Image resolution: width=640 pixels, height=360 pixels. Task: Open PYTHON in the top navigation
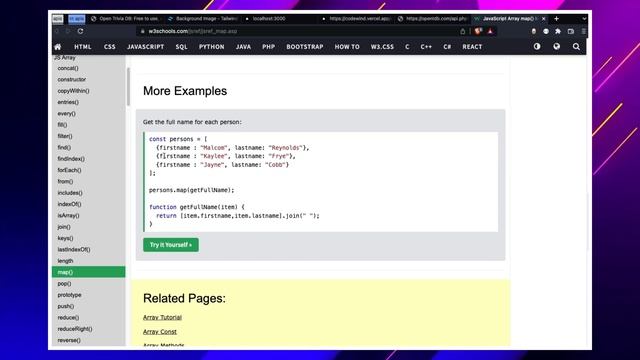[x=211, y=47]
